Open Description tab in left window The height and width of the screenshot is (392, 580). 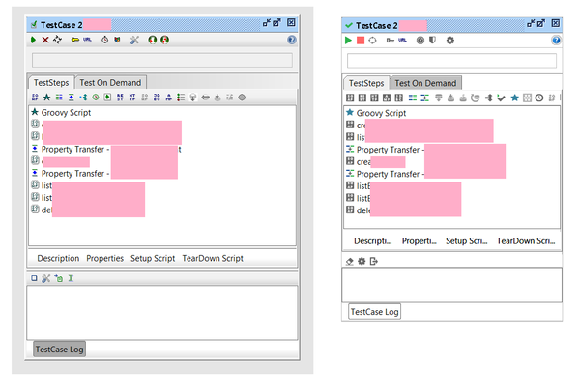pos(58,258)
